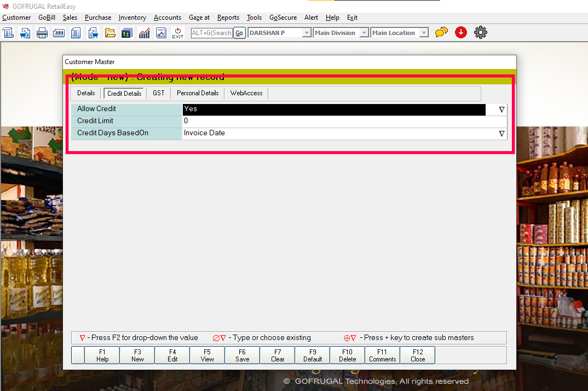Switch to the GST tab

(x=159, y=93)
